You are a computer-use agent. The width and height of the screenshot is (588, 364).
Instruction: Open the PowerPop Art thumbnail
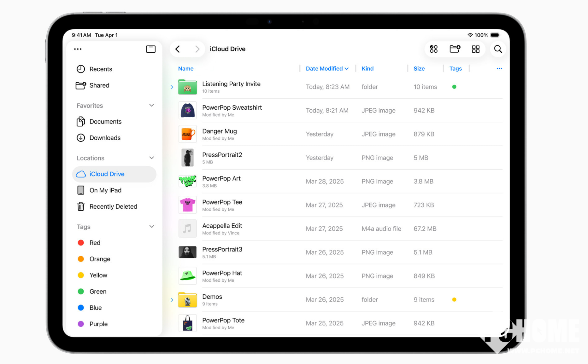point(187,182)
